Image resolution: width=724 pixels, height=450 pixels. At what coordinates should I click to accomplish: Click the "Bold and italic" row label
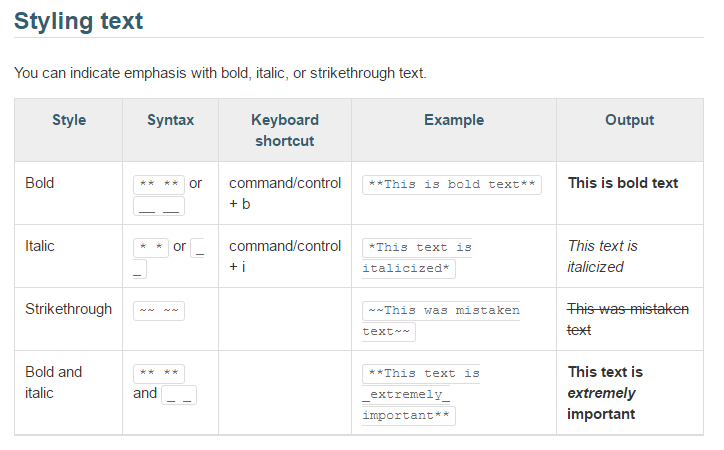tap(54, 382)
